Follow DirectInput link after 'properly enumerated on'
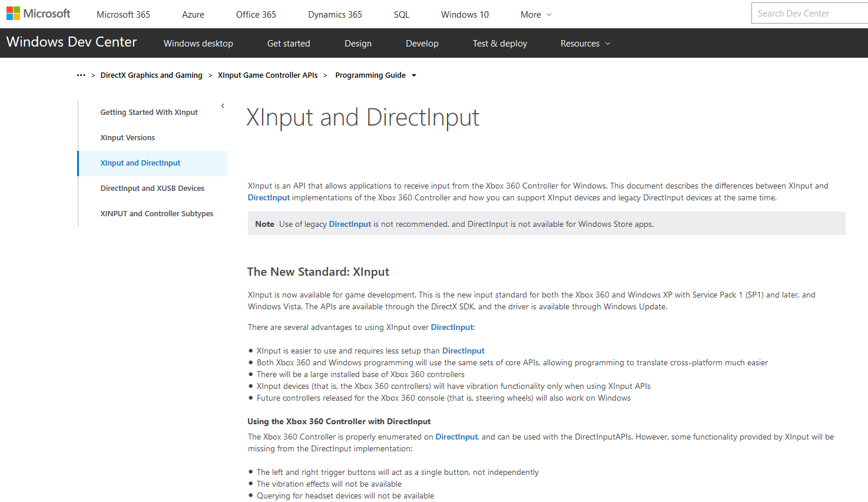Image resolution: width=868 pixels, height=502 pixels. [x=456, y=437]
